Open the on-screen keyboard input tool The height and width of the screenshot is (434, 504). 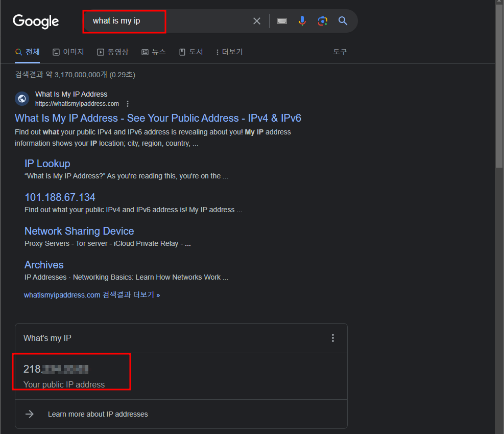282,21
